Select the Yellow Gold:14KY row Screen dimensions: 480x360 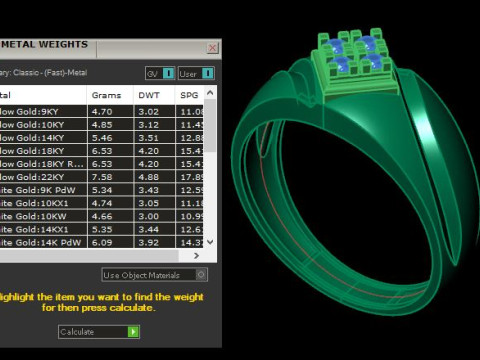click(x=102, y=138)
